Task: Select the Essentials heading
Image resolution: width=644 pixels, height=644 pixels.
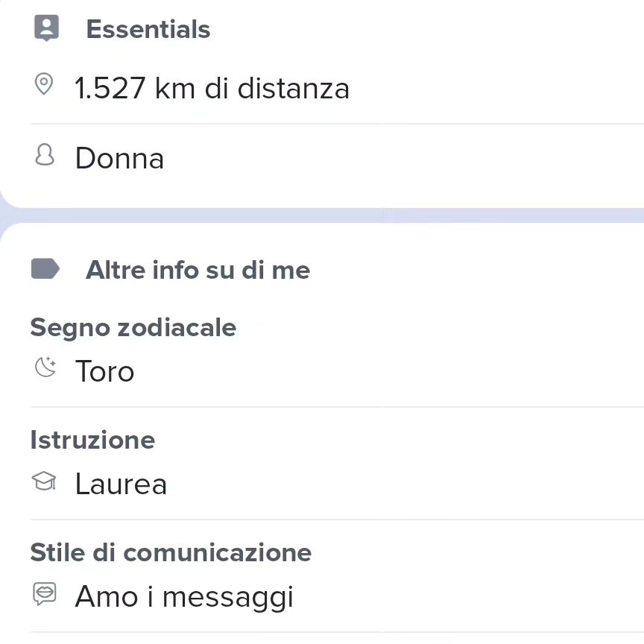Action: tap(148, 29)
